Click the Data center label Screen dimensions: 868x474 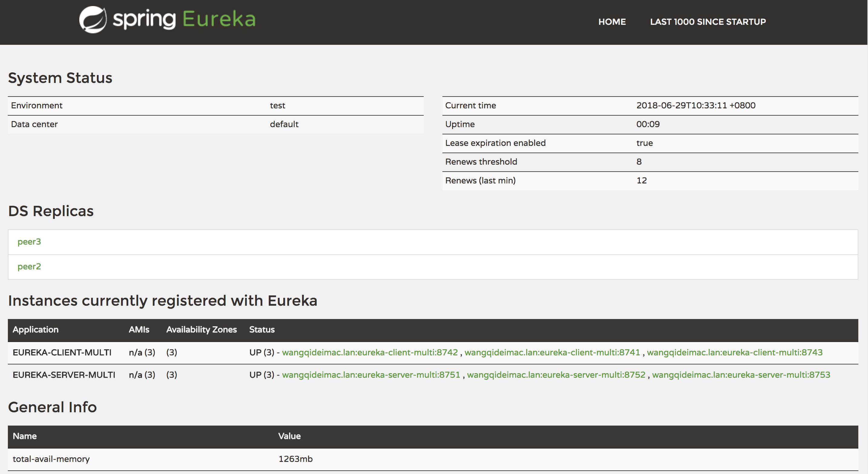(34, 124)
